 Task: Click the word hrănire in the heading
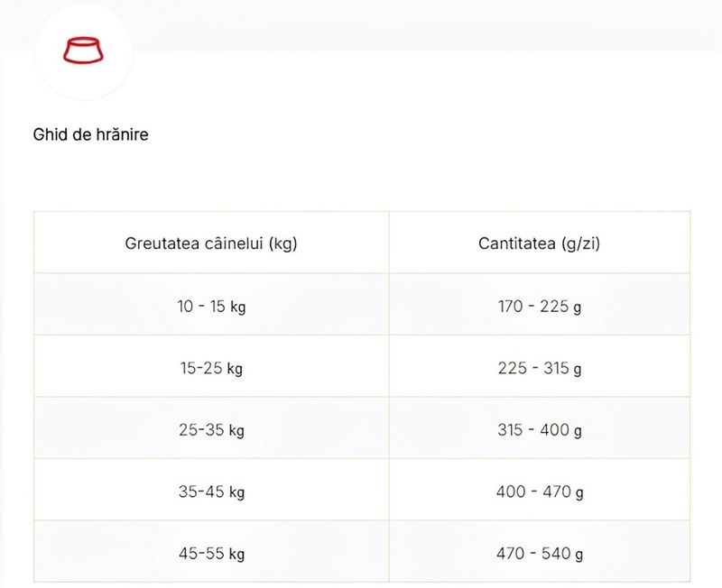122,134
